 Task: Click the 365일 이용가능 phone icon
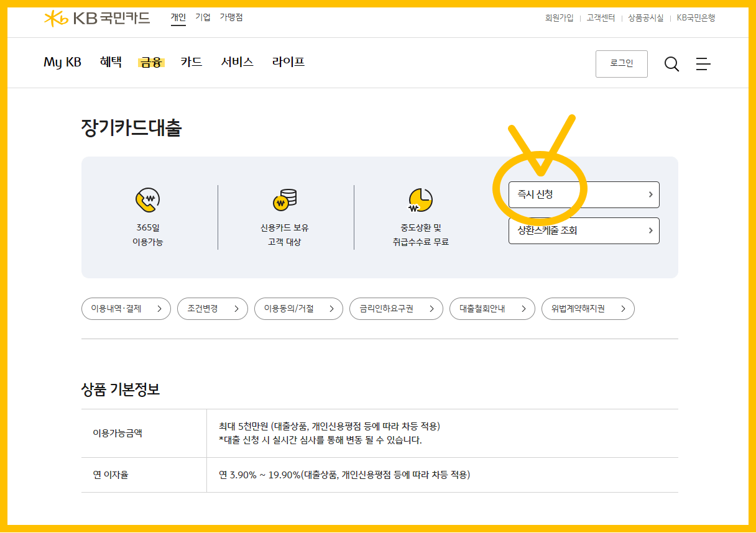click(x=147, y=199)
